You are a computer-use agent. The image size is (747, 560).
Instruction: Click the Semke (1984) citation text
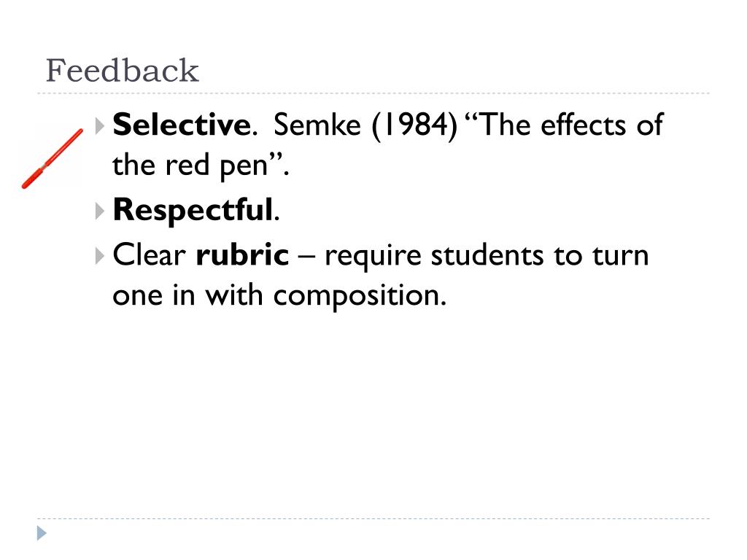365,125
